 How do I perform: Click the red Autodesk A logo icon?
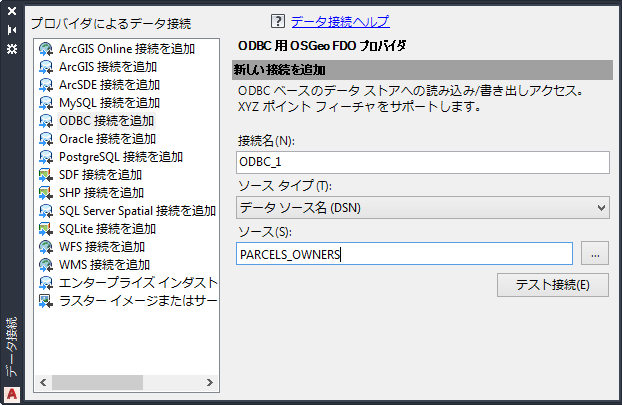point(12,394)
